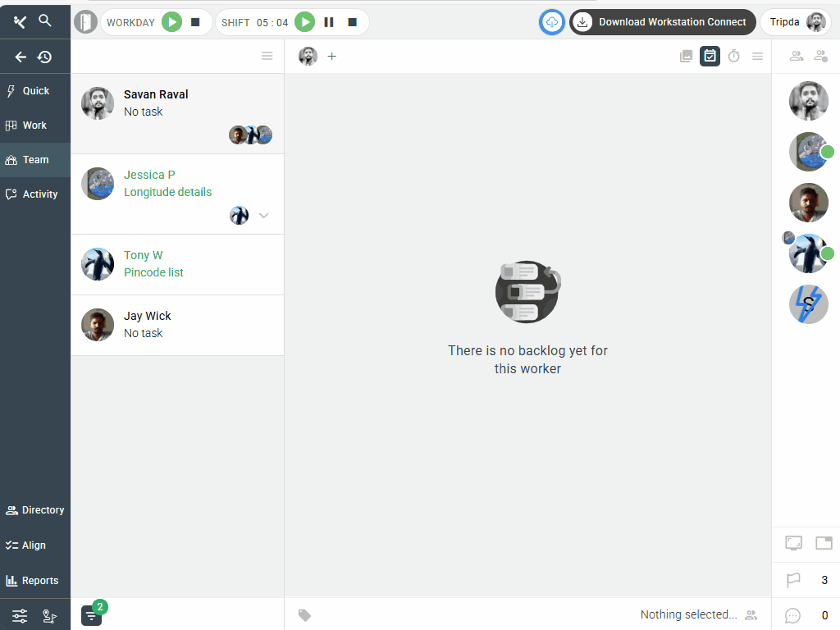
Task: Open the Reports section
Action: pyautogui.click(x=35, y=581)
